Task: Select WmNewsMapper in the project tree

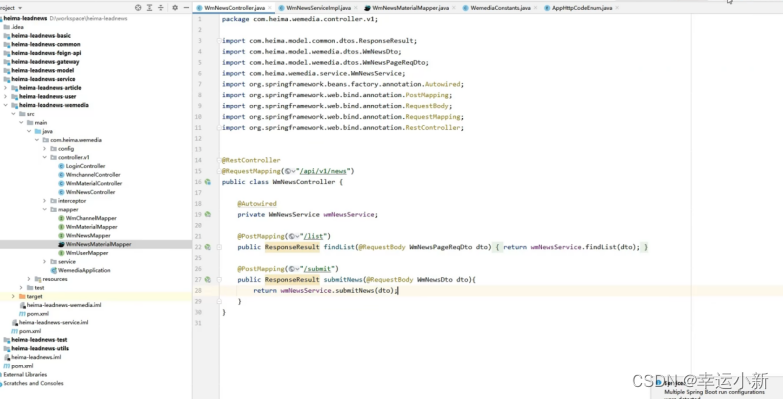Action: tap(88, 236)
